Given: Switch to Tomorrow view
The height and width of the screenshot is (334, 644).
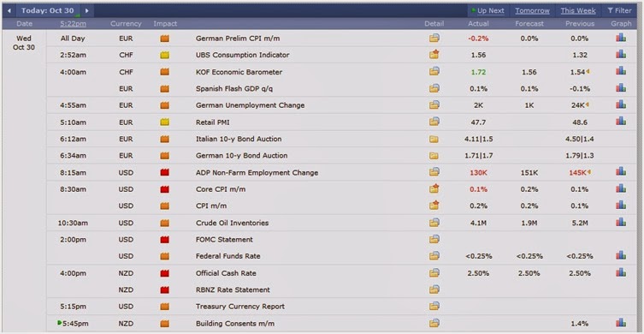Looking at the screenshot, I should coord(532,10).
